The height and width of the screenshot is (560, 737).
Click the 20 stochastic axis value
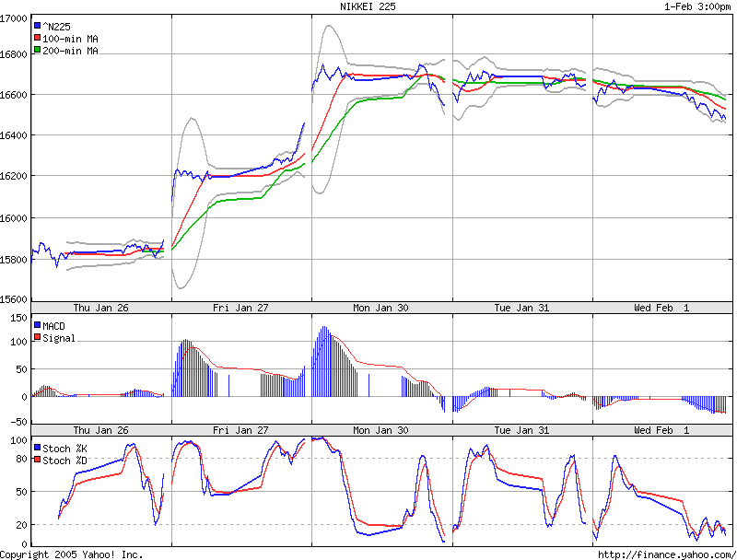(21, 525)
